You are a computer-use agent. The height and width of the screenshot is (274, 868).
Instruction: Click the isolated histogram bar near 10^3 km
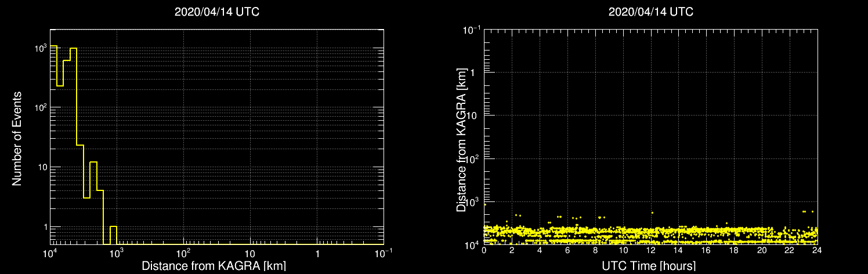pos(113,235)
